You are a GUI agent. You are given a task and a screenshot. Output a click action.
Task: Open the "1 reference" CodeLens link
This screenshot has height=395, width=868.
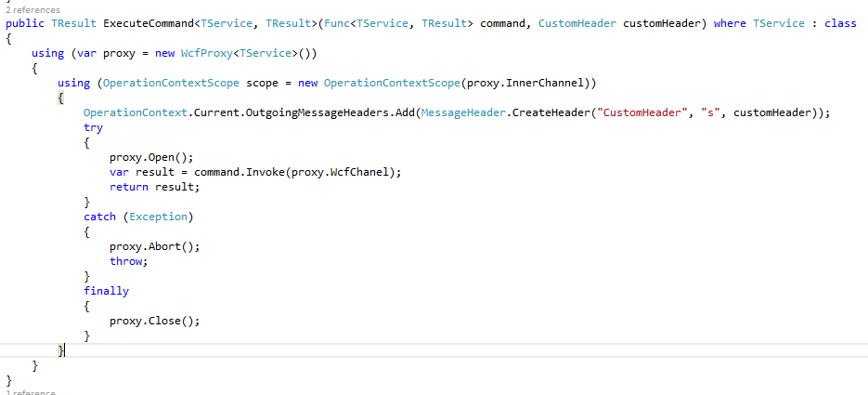(x=31, y=392)
